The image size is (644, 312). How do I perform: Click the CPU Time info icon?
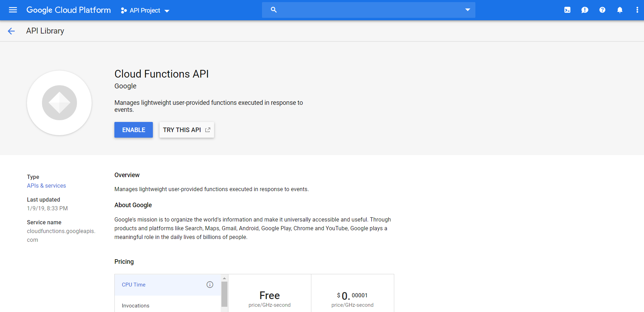click(210, 285)
